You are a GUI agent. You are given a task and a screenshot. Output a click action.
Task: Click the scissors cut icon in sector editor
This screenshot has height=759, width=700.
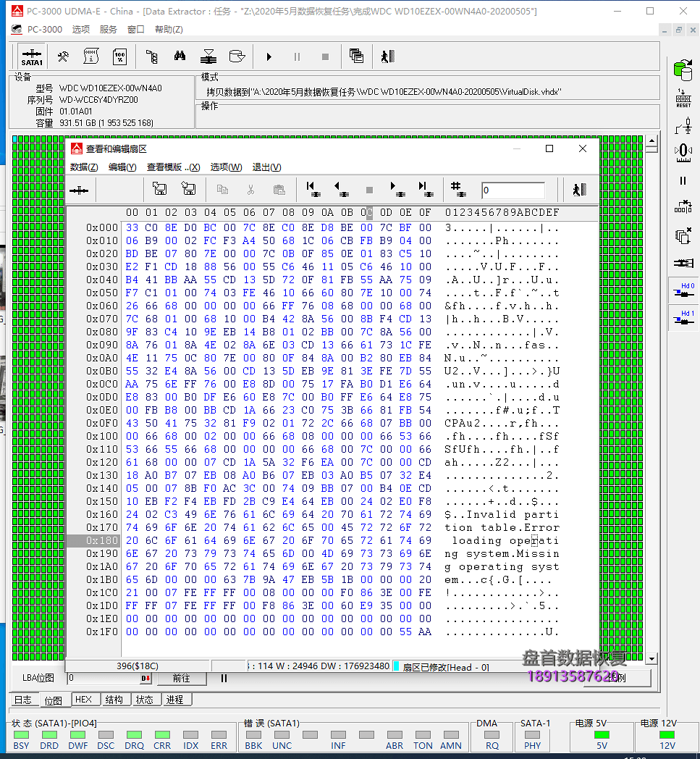click(x=250, y=190)
